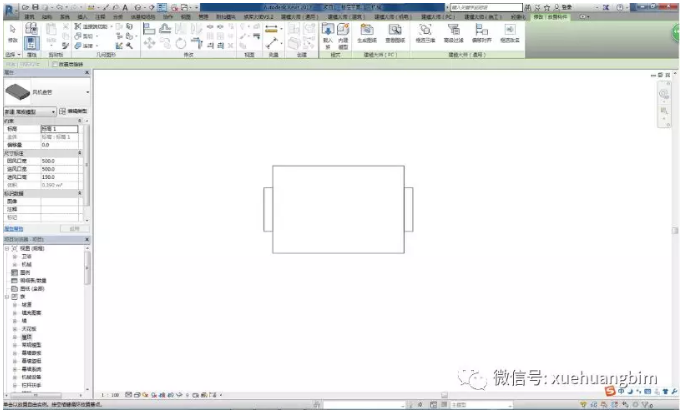Click the 连接 button in Geometry panel

[x=84, y=45]
